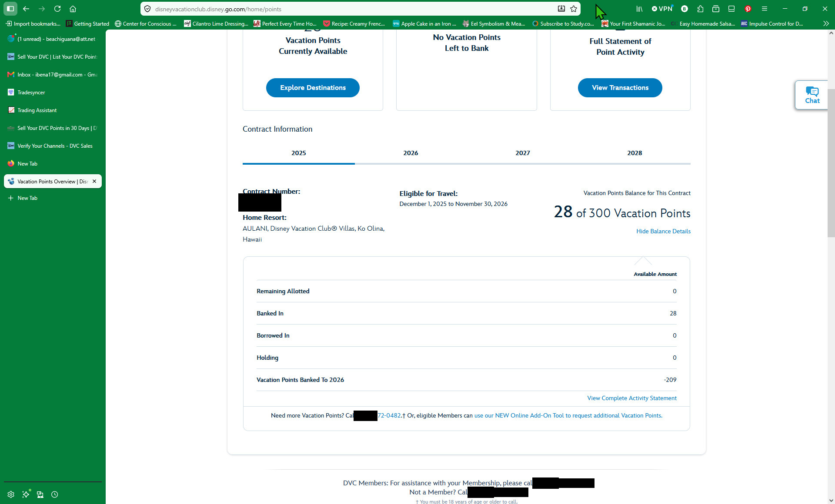
Task: Switch to Gmail Inbox tab
Action: [x=53, y=74]
